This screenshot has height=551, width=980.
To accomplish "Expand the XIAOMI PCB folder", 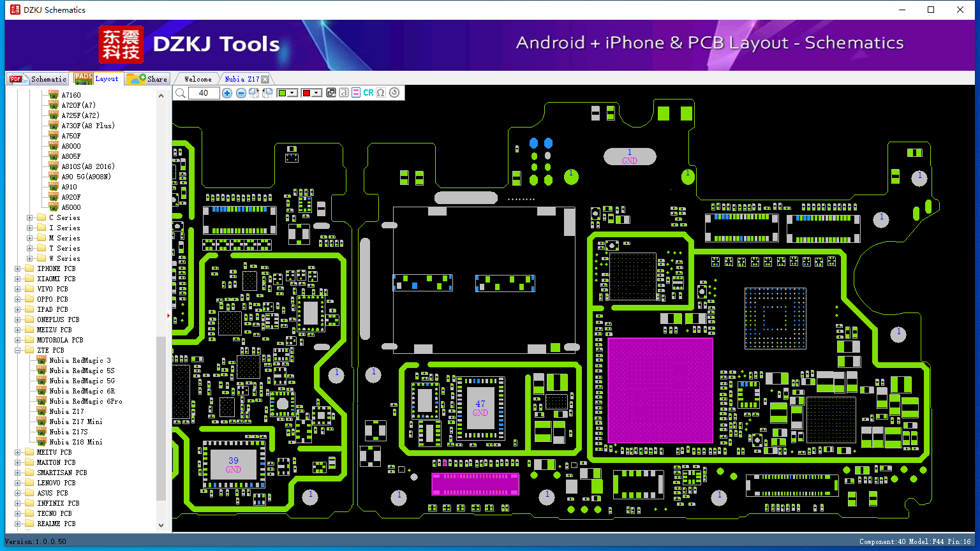I will tap(17, 279).
